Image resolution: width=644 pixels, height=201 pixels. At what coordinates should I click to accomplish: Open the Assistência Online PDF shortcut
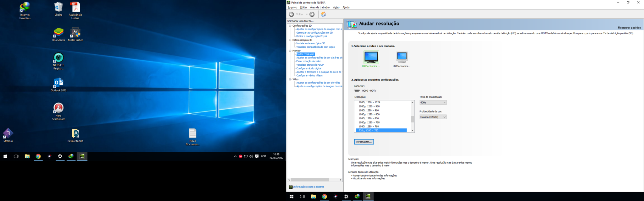click(75, 11)
